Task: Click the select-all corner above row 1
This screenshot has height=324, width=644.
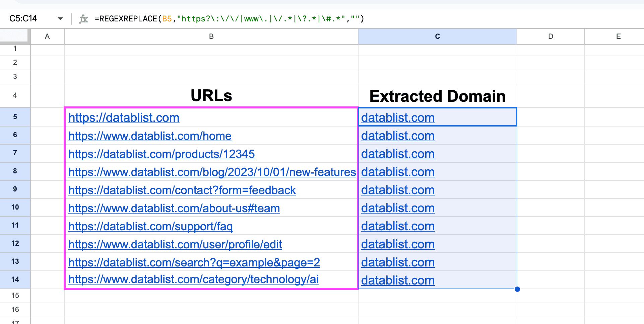Action: coord(13,35)
